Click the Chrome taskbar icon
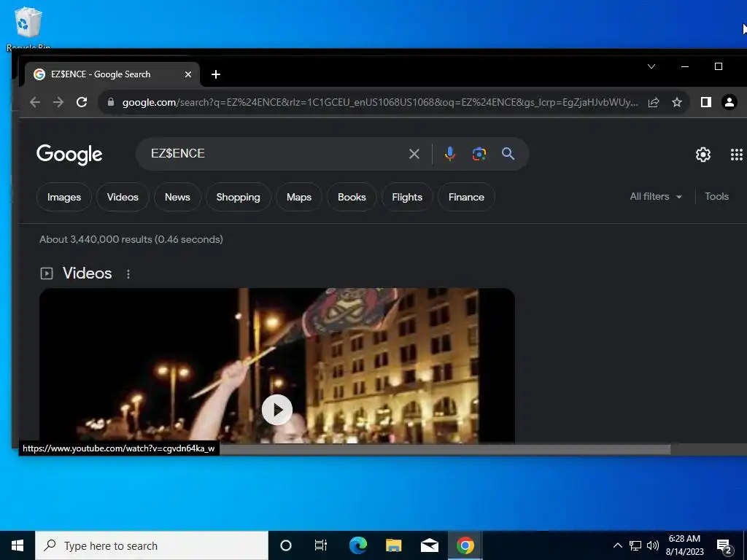This screenshot has width=747, height=560. coord(465,545)
